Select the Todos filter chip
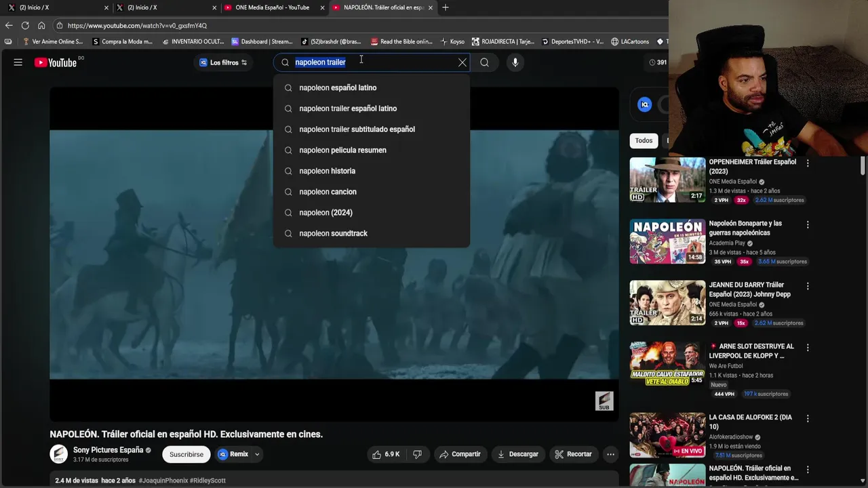Image resolution: width=868 pixels, height=488 pixels. (x=644, y=140)
